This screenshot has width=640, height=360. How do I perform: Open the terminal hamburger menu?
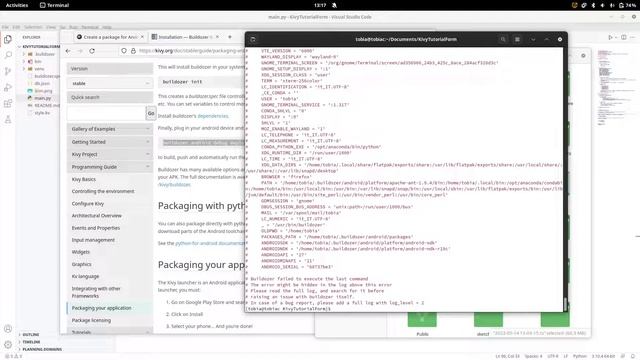(x=517, y=39)
